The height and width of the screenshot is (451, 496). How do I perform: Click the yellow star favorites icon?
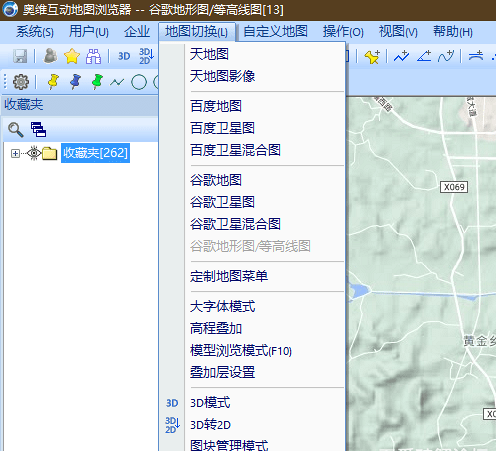(72, 56)
